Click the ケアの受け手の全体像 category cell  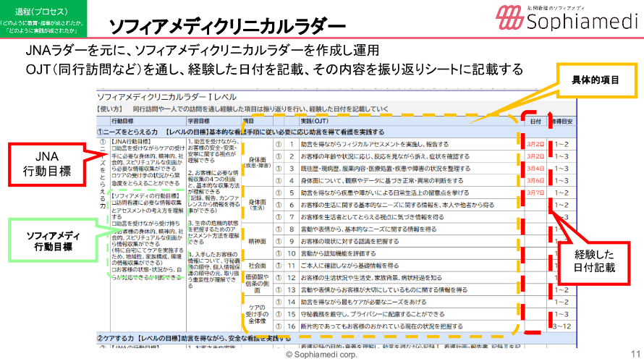coord(257,314)
